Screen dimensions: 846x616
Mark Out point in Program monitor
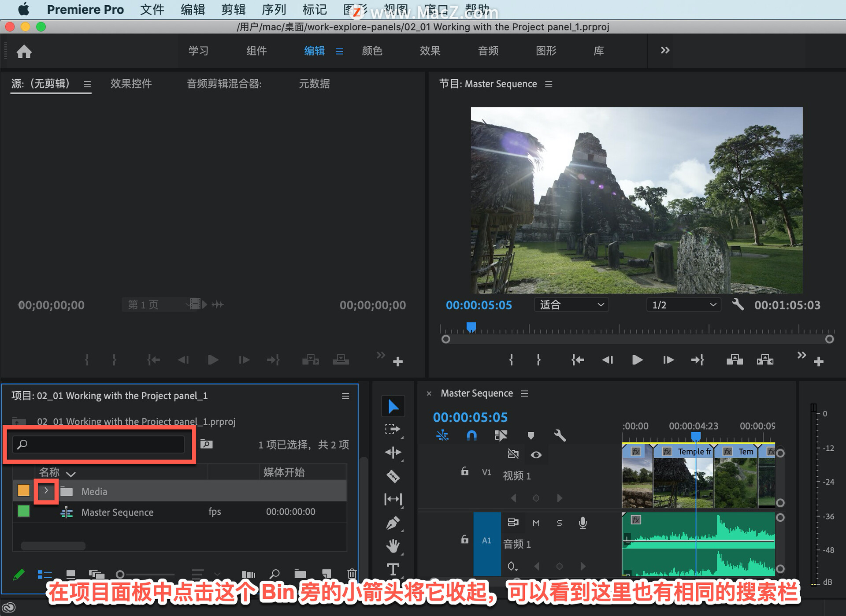pos(538,360)
